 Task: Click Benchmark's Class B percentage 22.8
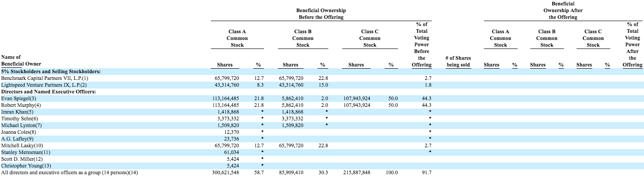(323, 78)
